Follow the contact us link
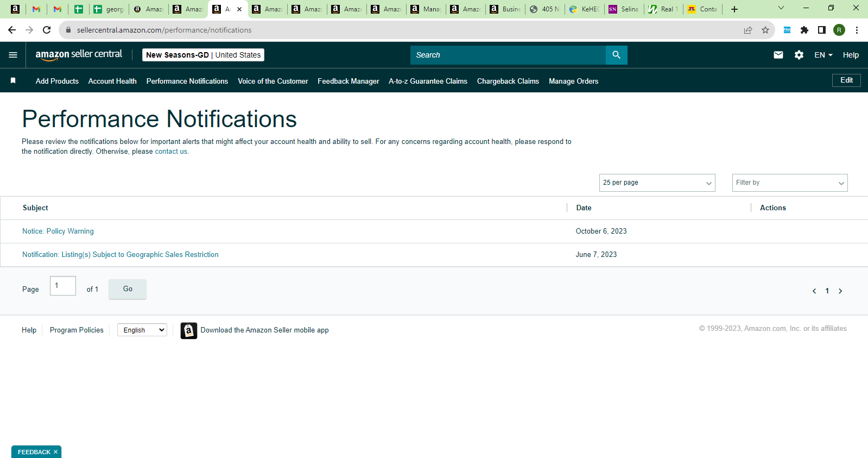868x458 pixels. (x=171, y=152)
